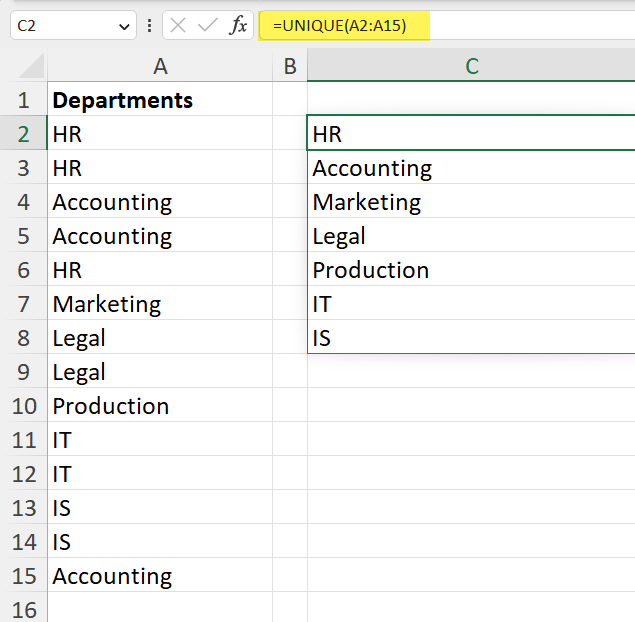The image size is (635, 622).
Task: Select row 14 header
Action: (x=23, y=542)
